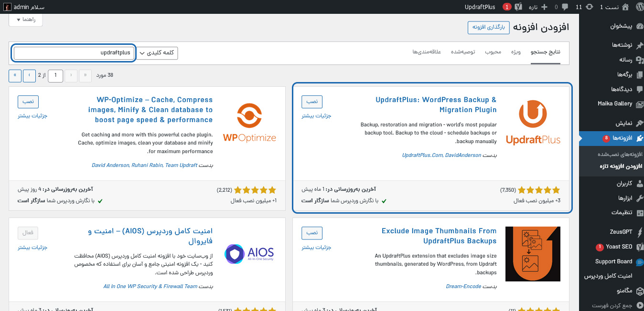Click the admin avatar in the top bar

[x=8, y=7]
